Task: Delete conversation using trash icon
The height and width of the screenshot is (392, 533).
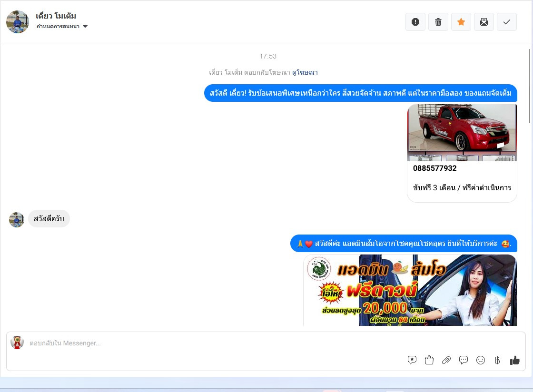Action: click(438, 22)
